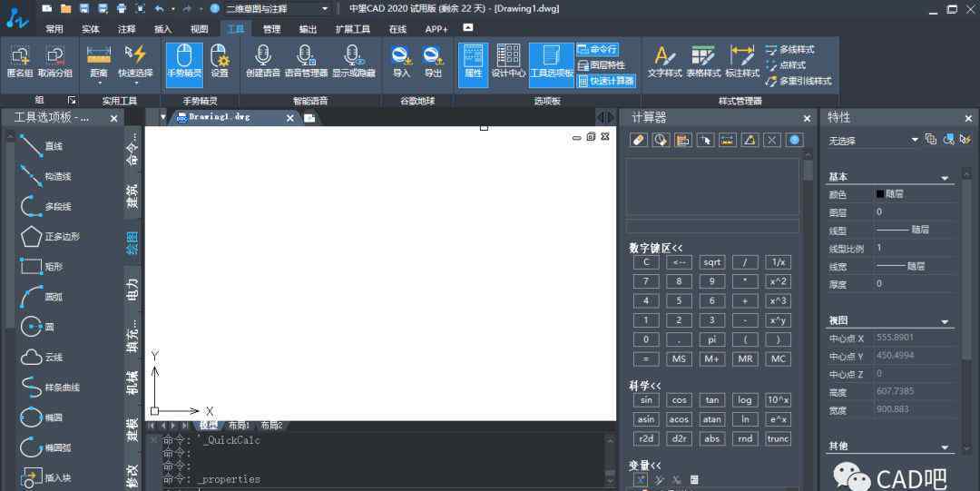Viewport: 980px width, 491px height.
Task: Click the black 颜色 随层 color swatch
Action: (x=880, y=194)
